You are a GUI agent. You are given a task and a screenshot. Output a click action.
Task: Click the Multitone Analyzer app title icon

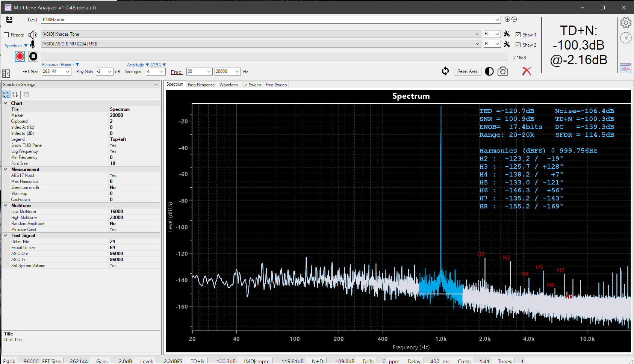pos(8,8)
